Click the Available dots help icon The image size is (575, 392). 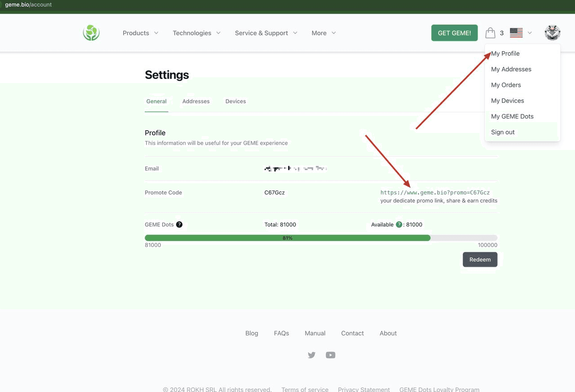(x=398, y=225)
